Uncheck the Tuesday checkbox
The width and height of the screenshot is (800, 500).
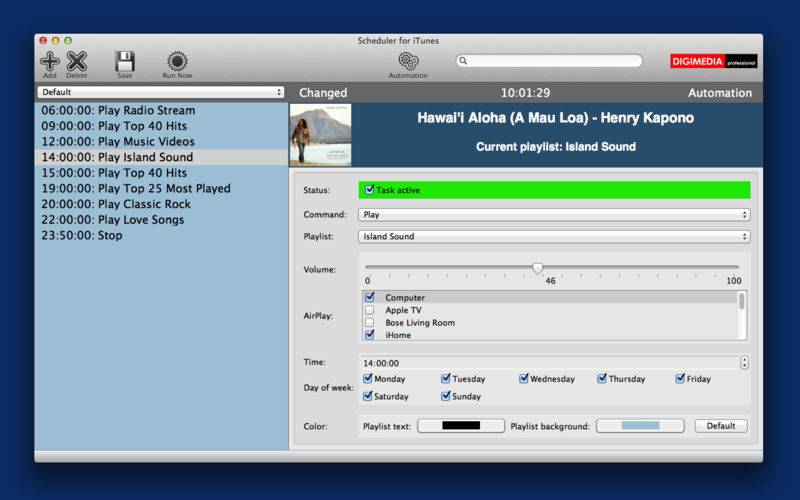pos(445,379)
